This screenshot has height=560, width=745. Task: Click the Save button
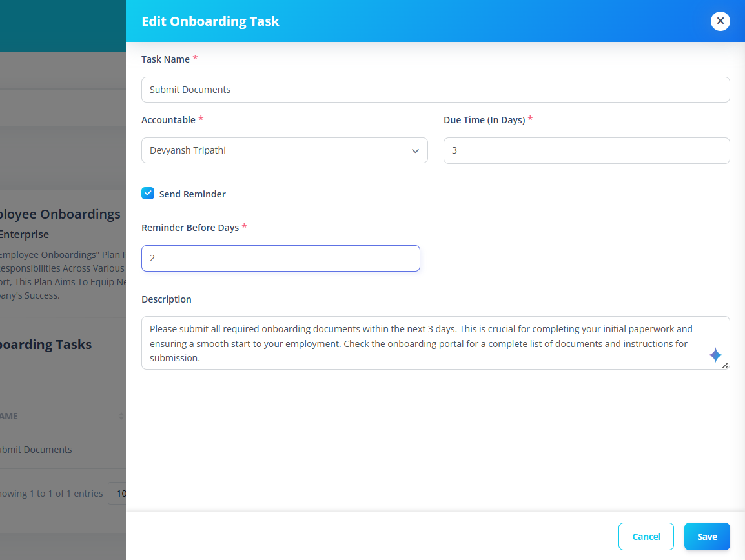click(706, 536)
